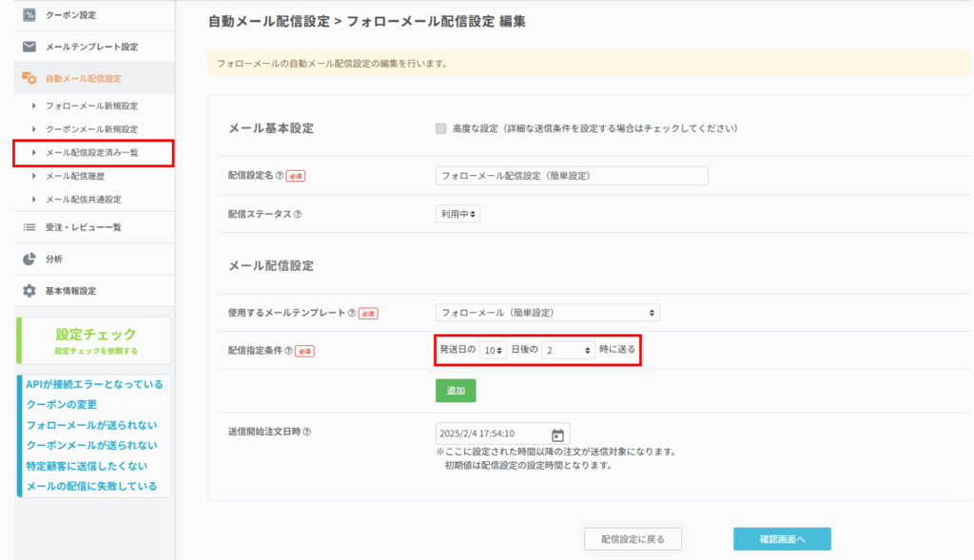The height and width of the screenshot is (560, 974).
Task: Open the 利用中 status dropdown
Action: point(458,215)
